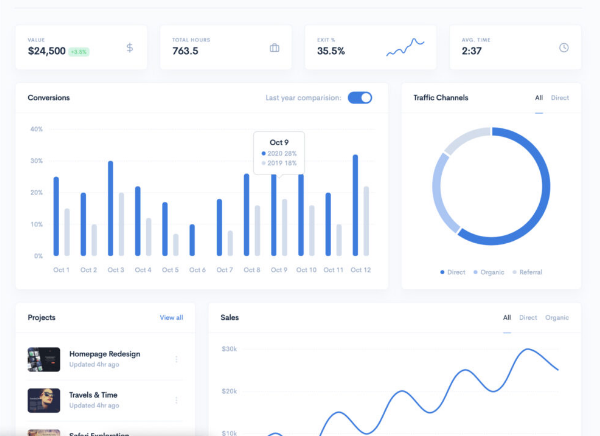Click the Oct 12 blue 2020 bar

pos(355,205)
